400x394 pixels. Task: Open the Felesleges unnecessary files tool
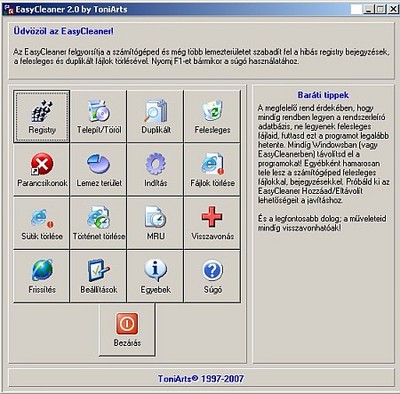tap(212, 116)
